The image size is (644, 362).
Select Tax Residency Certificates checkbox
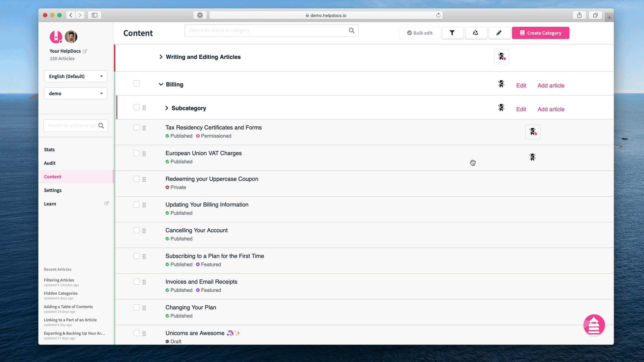click(x=137, y=128)
